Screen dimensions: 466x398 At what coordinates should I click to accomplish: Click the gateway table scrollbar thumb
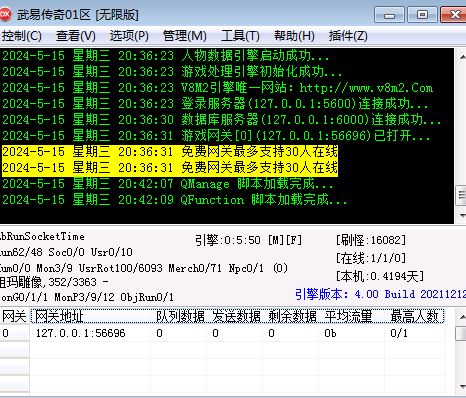pos(461,333)
